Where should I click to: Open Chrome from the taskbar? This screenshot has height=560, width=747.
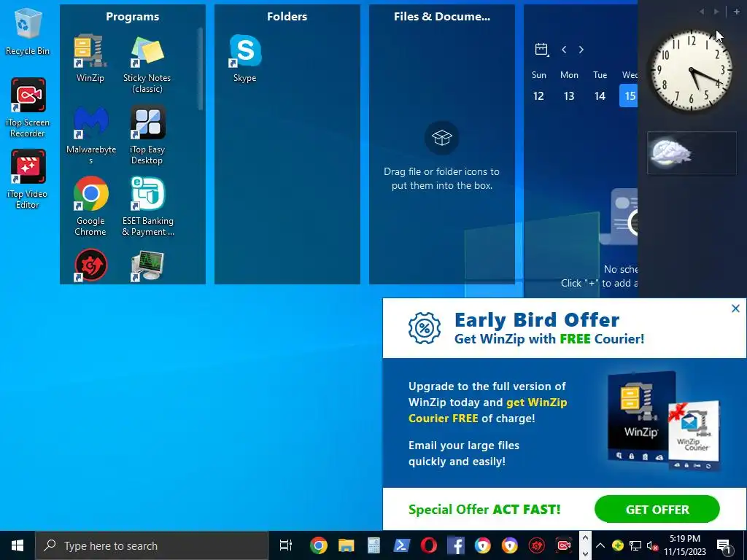[318, 545]
